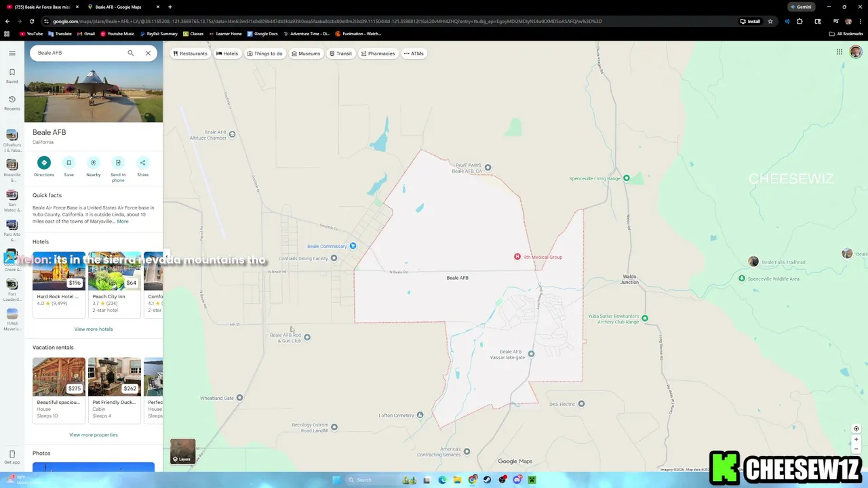Click the search magnifier in the Maps search box

[131, 53]
